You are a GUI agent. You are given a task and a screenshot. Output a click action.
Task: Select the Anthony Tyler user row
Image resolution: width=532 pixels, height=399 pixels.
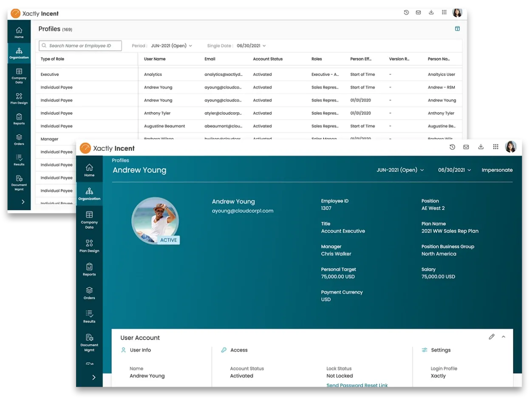(249, 113)
